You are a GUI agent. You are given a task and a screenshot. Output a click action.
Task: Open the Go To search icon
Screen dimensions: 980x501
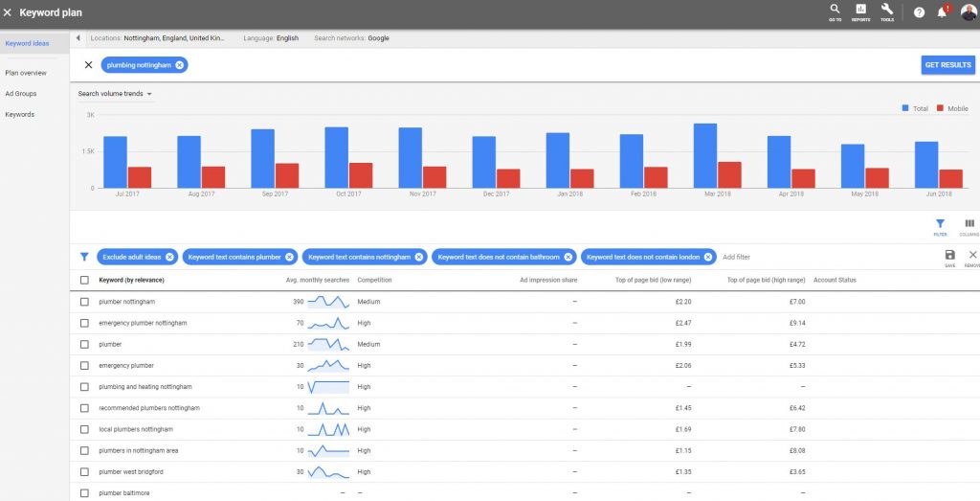tap(835, 11)
